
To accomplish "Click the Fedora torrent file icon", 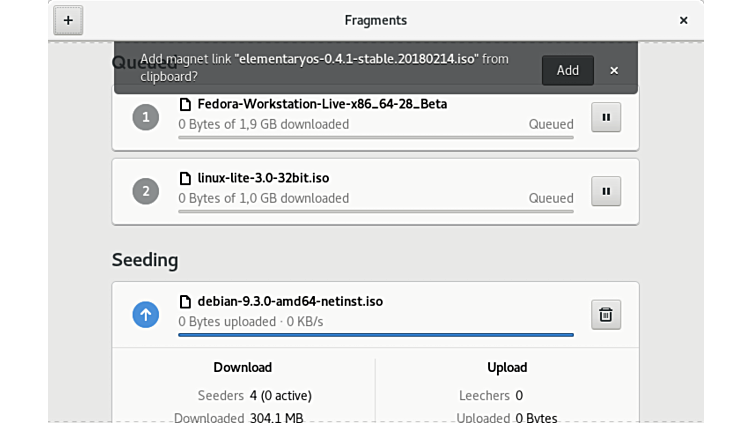I will click(x=185, y=104).
